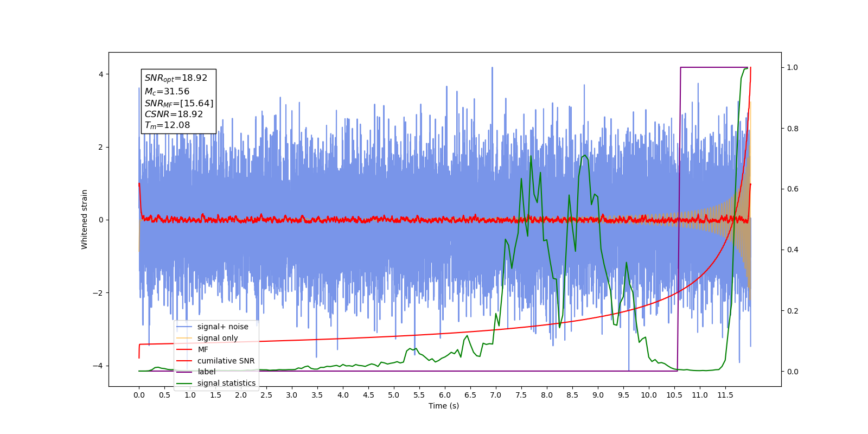The image size is (868, 434).
Task: Click the Mc=31.56 annotation text
Action: pos(167,92)
